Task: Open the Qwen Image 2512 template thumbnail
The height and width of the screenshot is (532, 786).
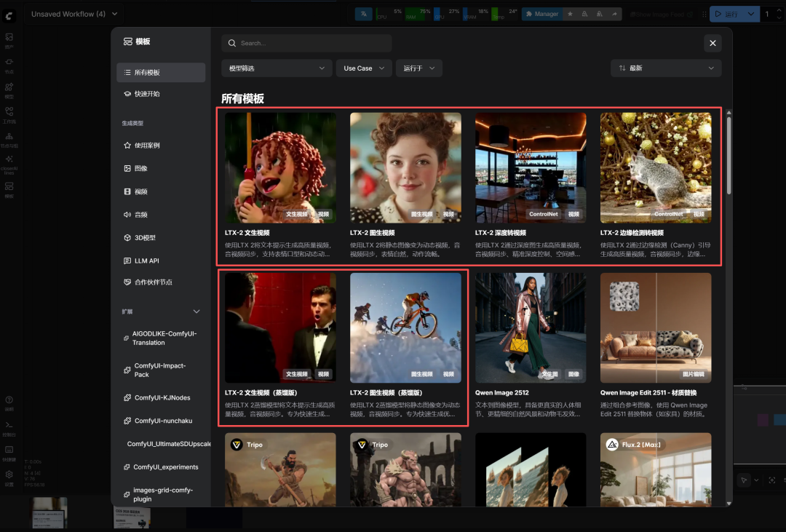Action: click(531, 328)
